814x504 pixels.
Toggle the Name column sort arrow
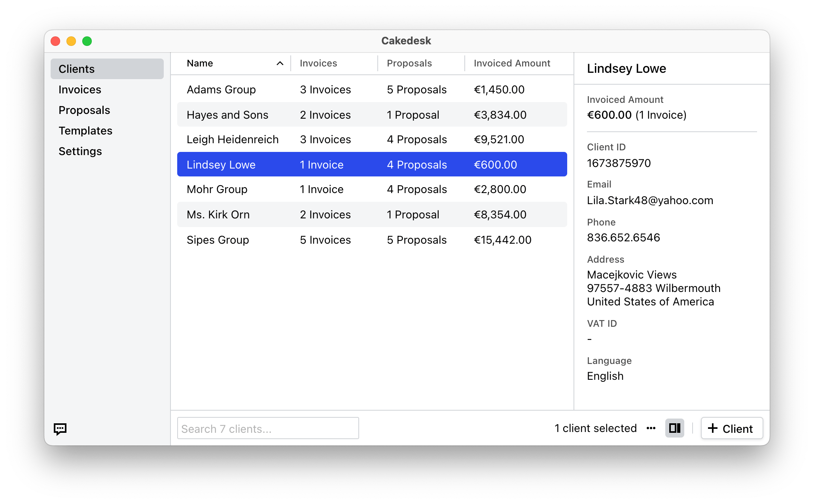pyautogui.click(x=280, y=63)
